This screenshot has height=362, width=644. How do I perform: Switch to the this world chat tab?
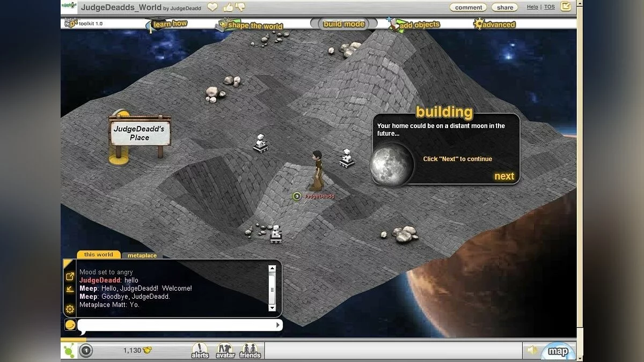click(98, 255)
